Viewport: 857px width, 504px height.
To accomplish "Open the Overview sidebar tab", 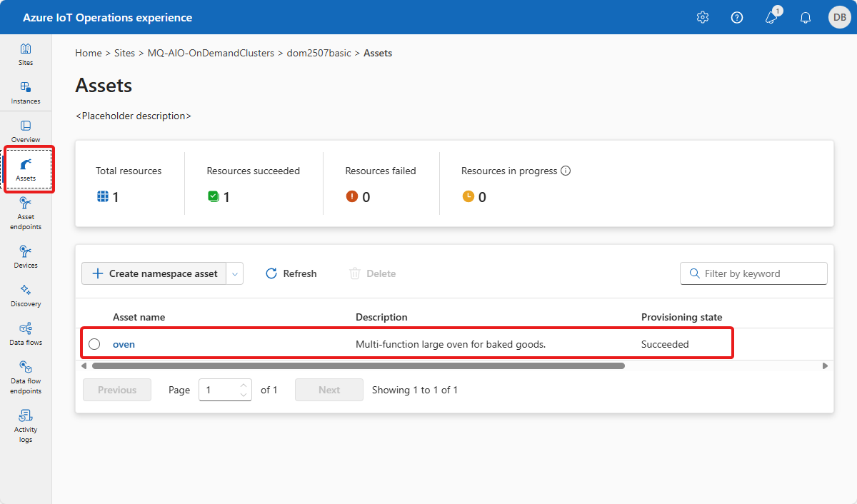I will point(26,131).
